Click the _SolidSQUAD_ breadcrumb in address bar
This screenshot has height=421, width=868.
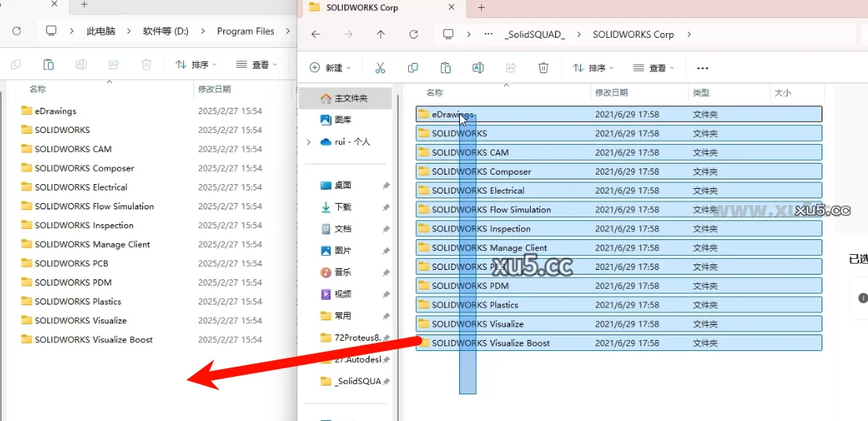(x=535, y=35)
